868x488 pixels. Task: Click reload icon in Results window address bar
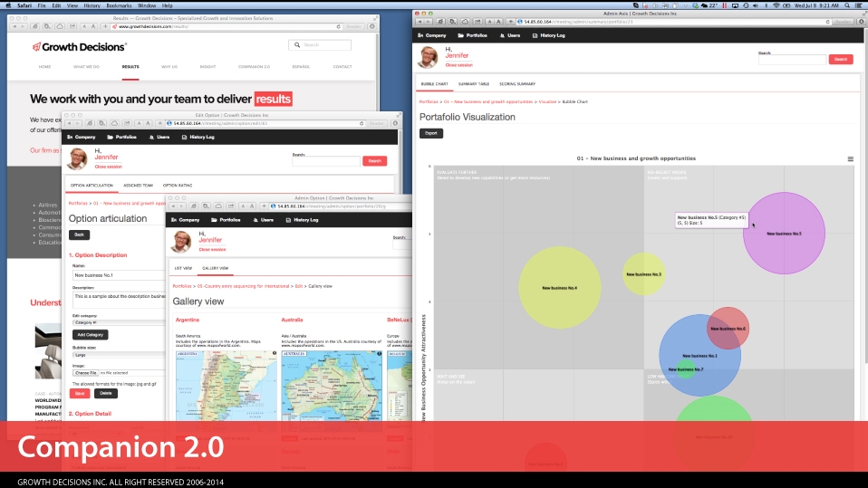pyautogui.click(x=338, y=26)
